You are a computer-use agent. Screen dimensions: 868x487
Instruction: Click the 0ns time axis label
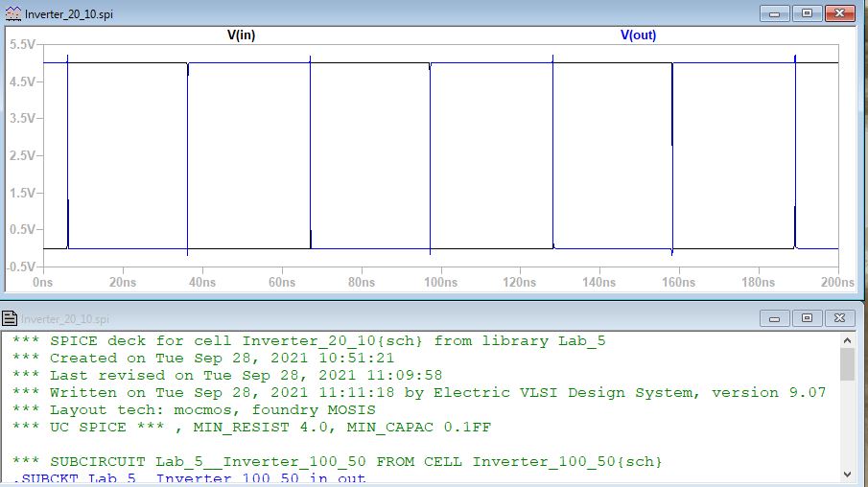click(42, 282)
